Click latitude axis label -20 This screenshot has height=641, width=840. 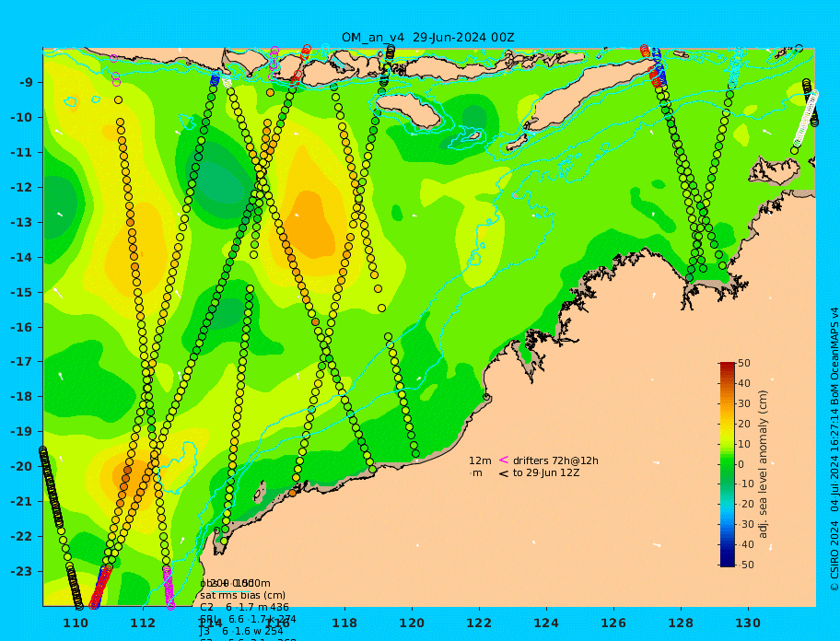click(21, 466)
